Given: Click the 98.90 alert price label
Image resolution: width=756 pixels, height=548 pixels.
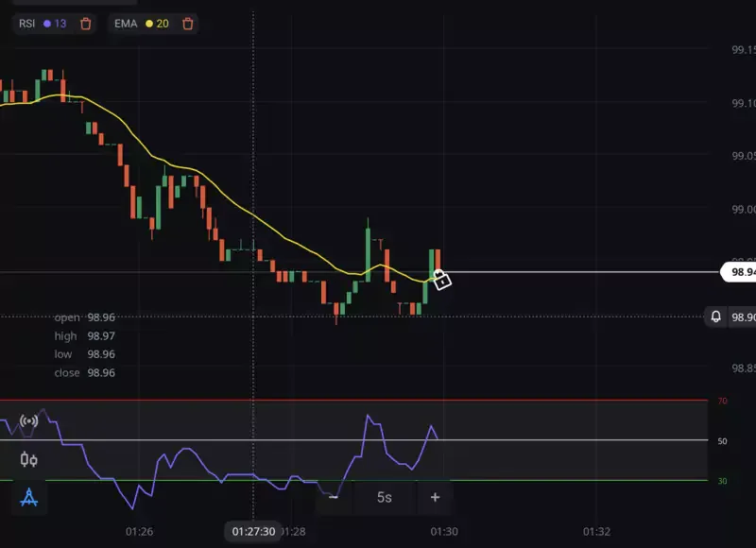Looking at the screenshot, I should coord(743,317).
